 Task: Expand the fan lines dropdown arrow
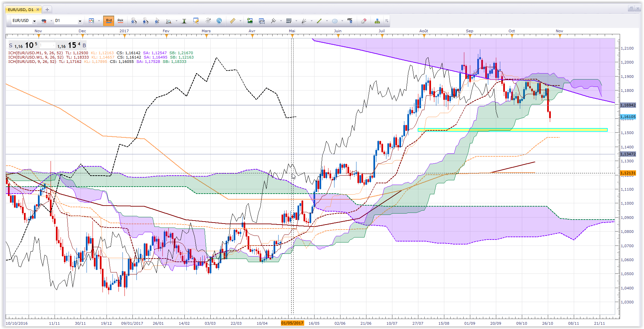coord(312,21)
